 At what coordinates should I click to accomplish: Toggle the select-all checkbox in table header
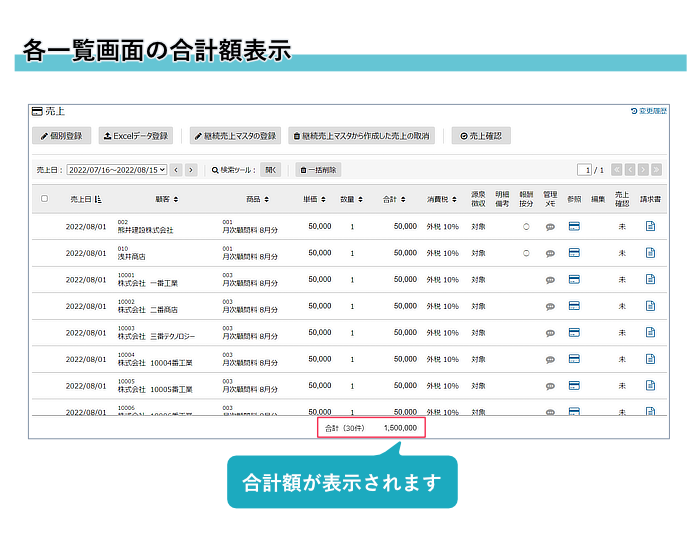click(44, 199)
